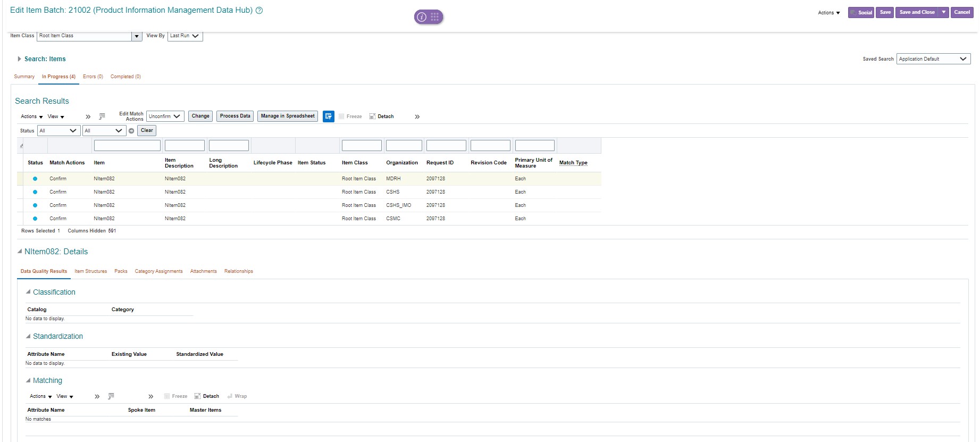Click the Process Data button
Image resolution: width=980 pixels, height=442 pixels.
pyautogui.click(x=235, y=116)
